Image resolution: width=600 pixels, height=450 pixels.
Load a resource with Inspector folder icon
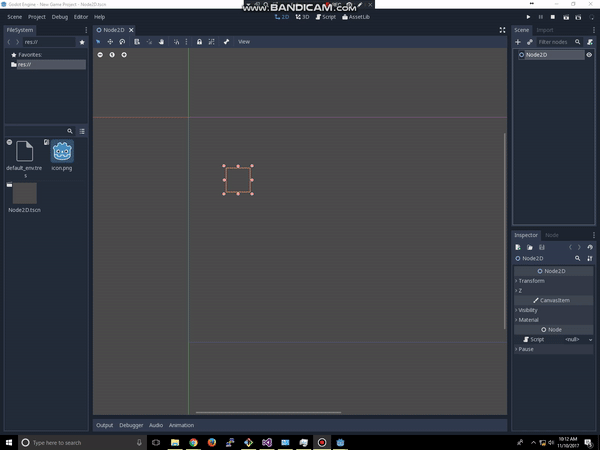530,247
